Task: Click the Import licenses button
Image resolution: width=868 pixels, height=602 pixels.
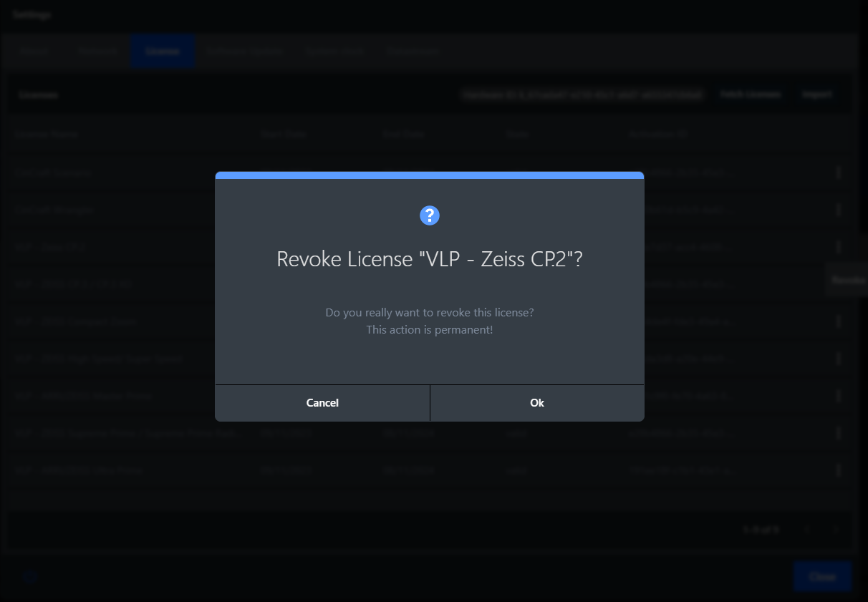Action: click(x=816, y=94)
